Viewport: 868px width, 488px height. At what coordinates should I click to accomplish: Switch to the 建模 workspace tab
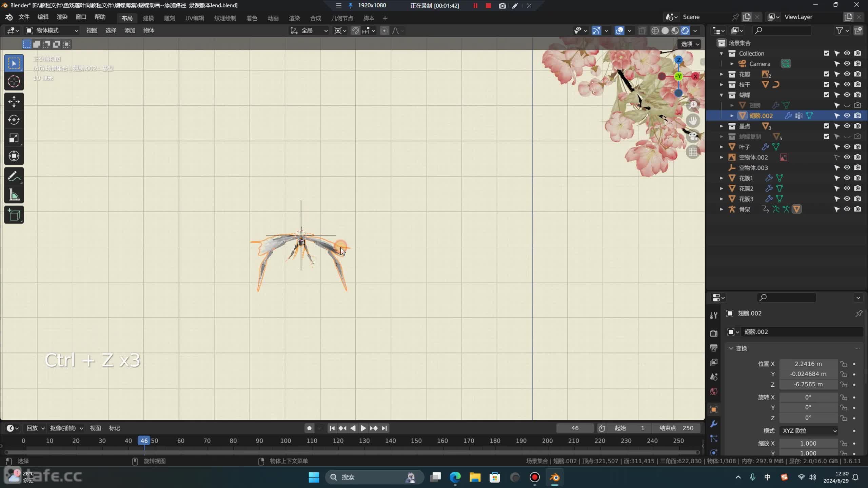148,18
